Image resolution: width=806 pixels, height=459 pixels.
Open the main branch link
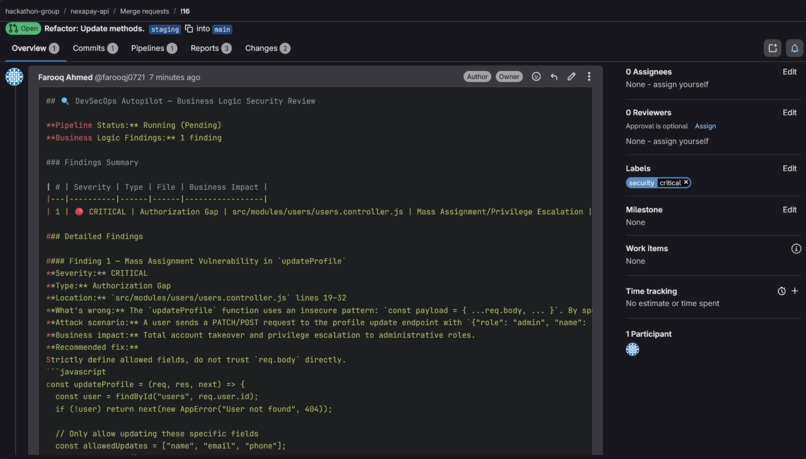click(222, 29)
